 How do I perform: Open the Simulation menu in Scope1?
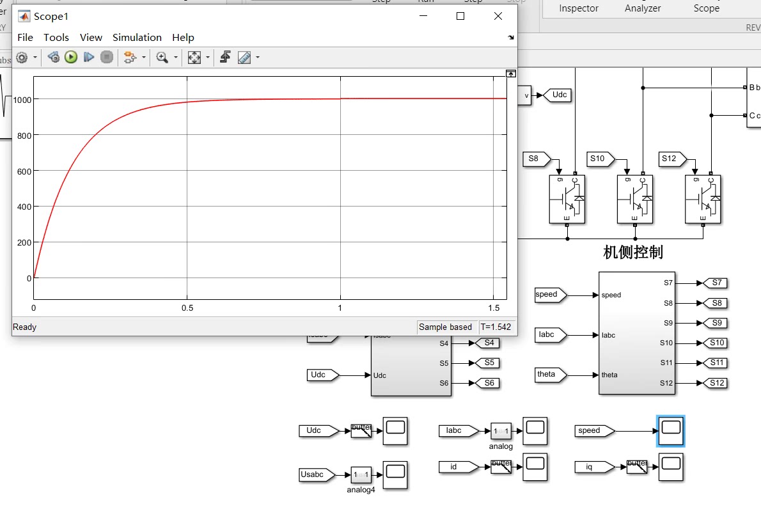tap(137, 37)
